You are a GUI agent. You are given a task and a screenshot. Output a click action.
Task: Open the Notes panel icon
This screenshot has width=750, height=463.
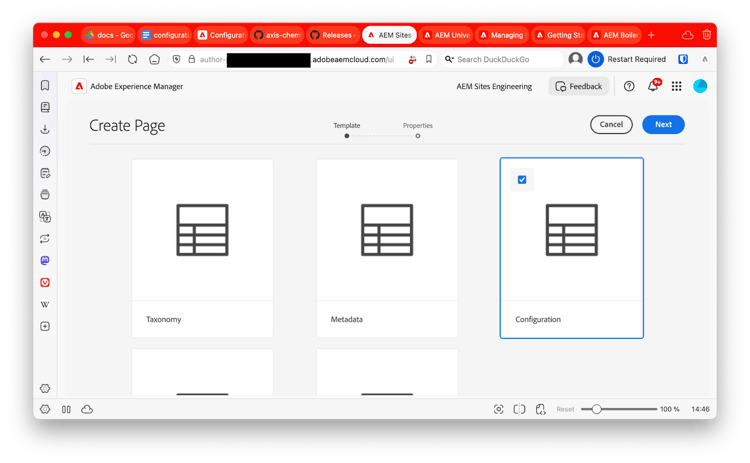[45, 173]
